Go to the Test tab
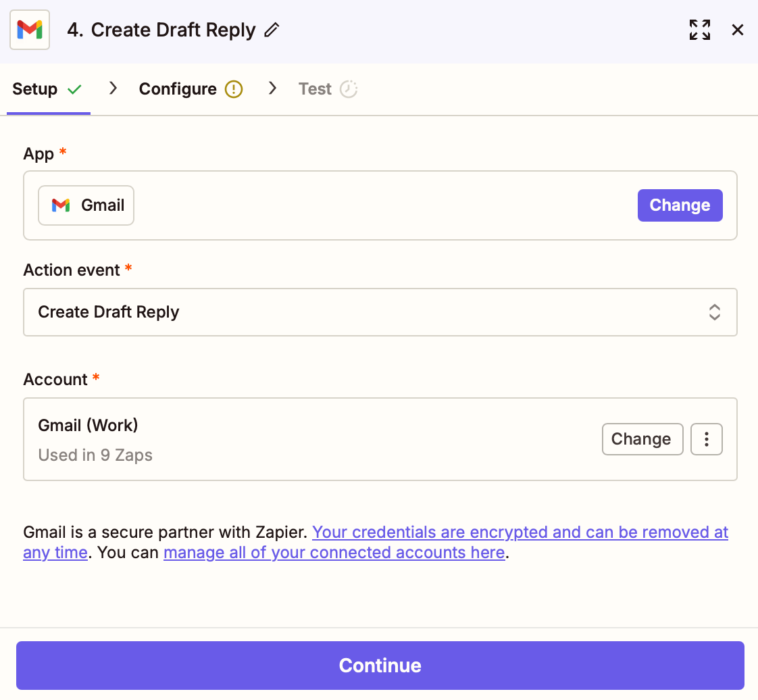The image size is (758, 700). [x=328, y=89]
